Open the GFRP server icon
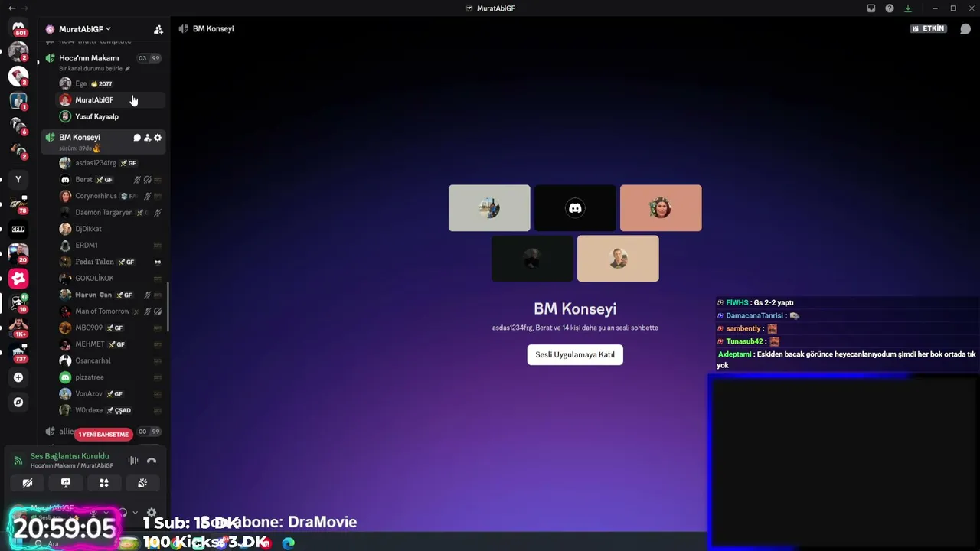The height and width of the screenshot is (551, 980). click(x=18, y=229)
